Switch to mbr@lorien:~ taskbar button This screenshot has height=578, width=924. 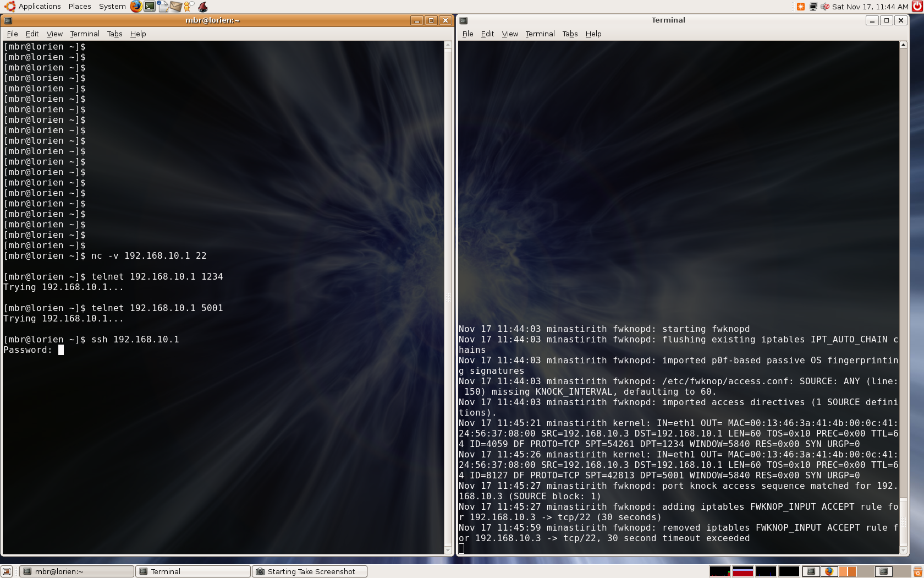[77, 571]
